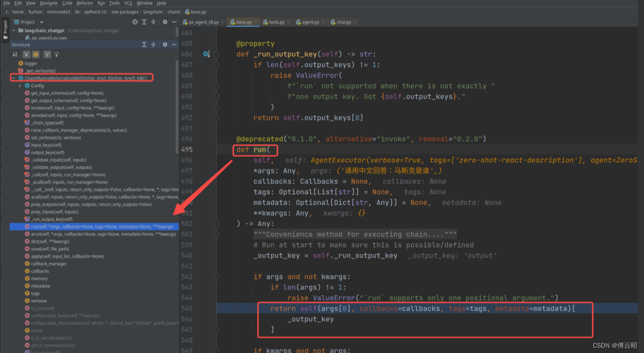Close the px_agent_v8.py tab
The image size is (644, 353).
(223, 22)
